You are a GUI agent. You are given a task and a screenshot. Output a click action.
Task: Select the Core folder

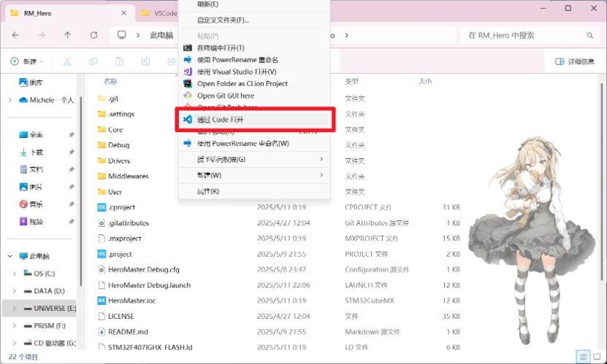click(x=110, y=129)
